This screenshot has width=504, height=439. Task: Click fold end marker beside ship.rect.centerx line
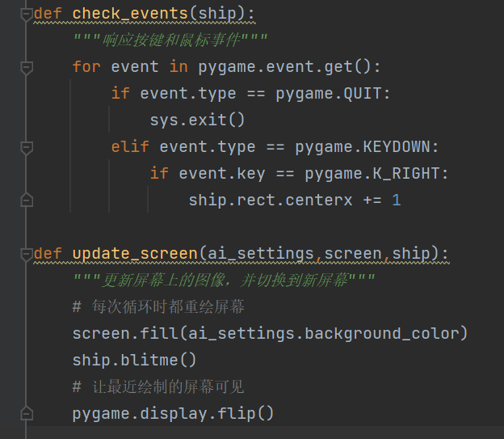click(27, 200)
